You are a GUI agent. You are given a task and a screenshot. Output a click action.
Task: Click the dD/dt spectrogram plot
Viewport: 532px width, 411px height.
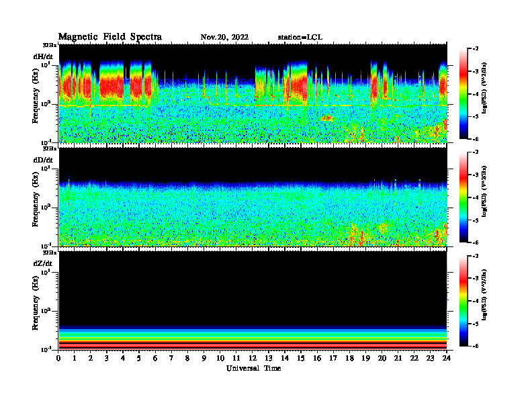click(253, 197)
